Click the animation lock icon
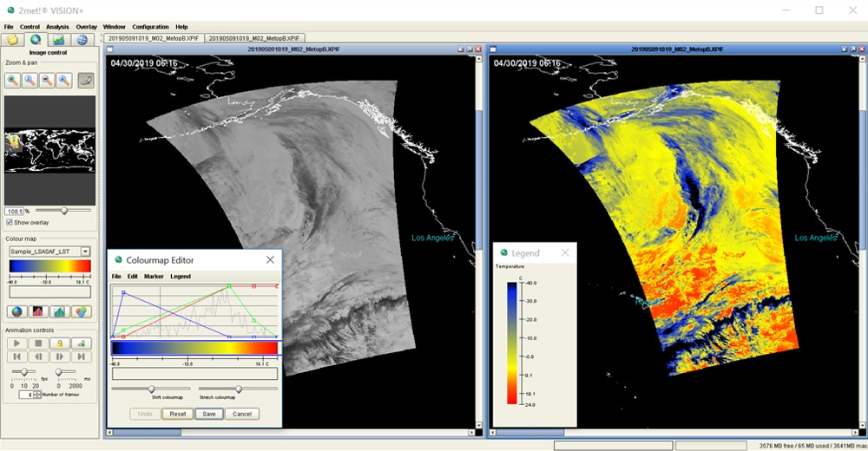The image size is (868, 451). 60,343
